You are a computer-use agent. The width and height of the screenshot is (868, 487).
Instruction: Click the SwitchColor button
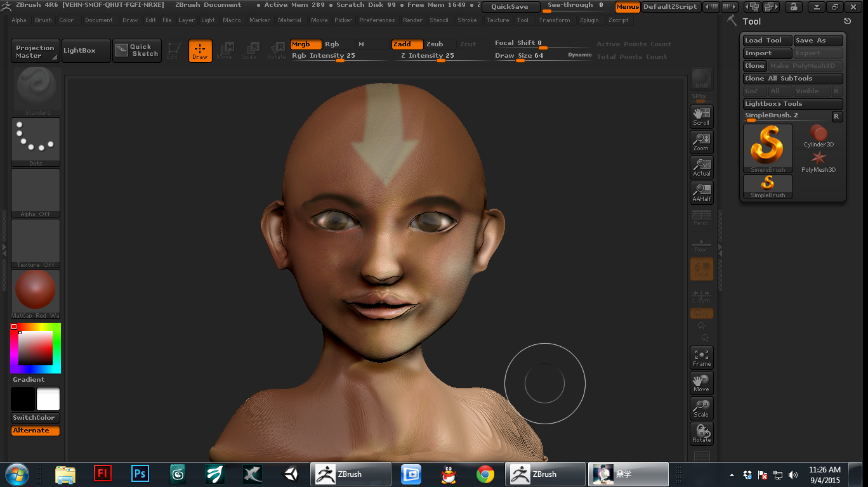click(x=36, y=418)
